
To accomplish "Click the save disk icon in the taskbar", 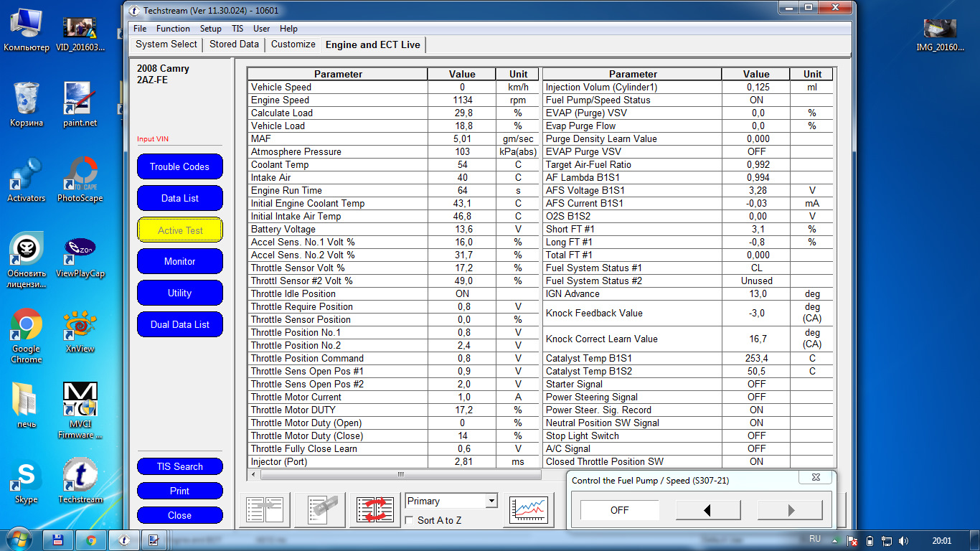I will [59, 540].
